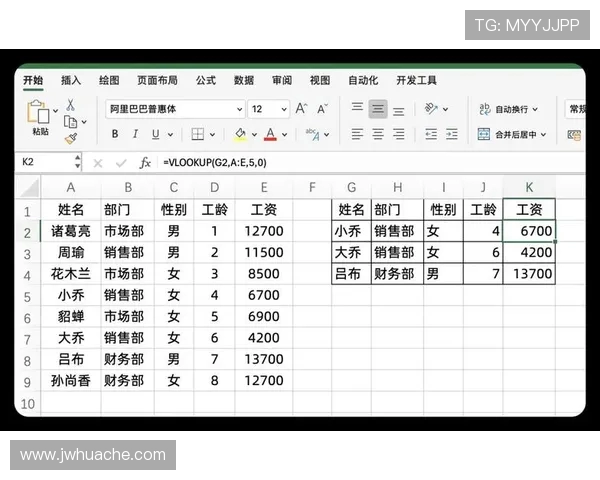The height and width of the screenshot is (480, 600).
Task: Click the Name Box stepper arrows
Action: point(78,162)
